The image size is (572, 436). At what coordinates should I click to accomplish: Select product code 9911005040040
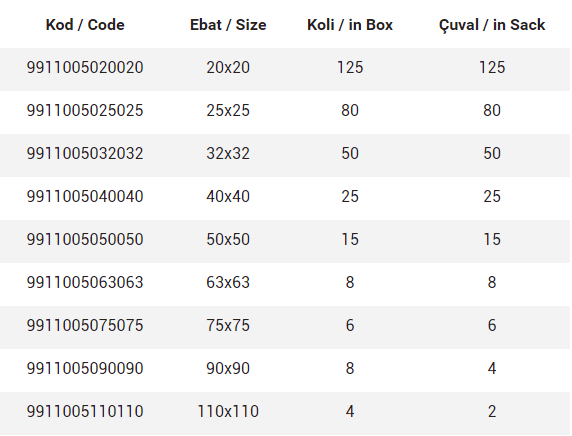pos(85,197)
